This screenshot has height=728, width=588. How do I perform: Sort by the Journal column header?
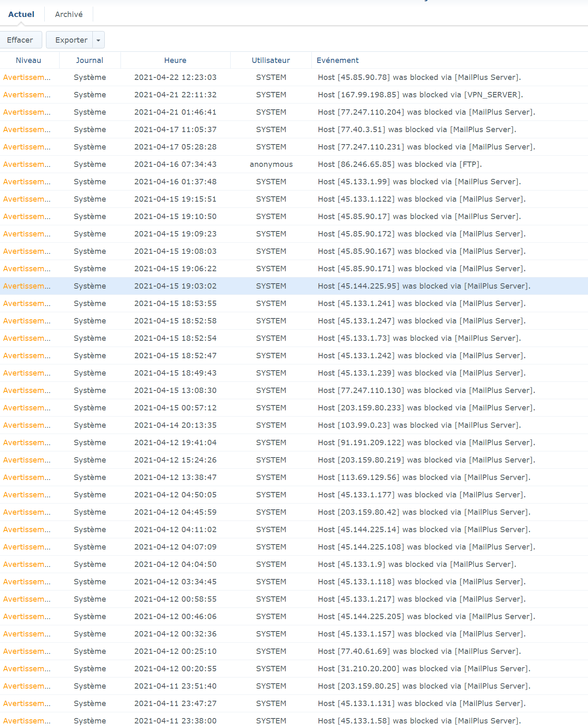click(90, 60)
